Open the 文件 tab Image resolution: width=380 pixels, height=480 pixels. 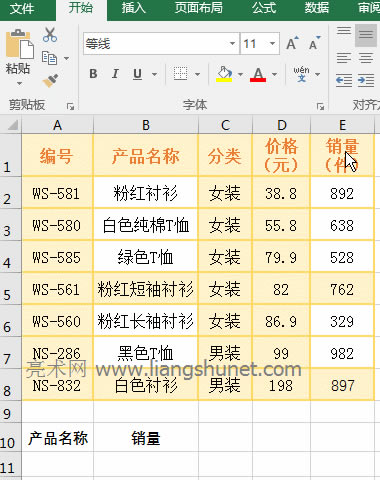pos(22,9)
